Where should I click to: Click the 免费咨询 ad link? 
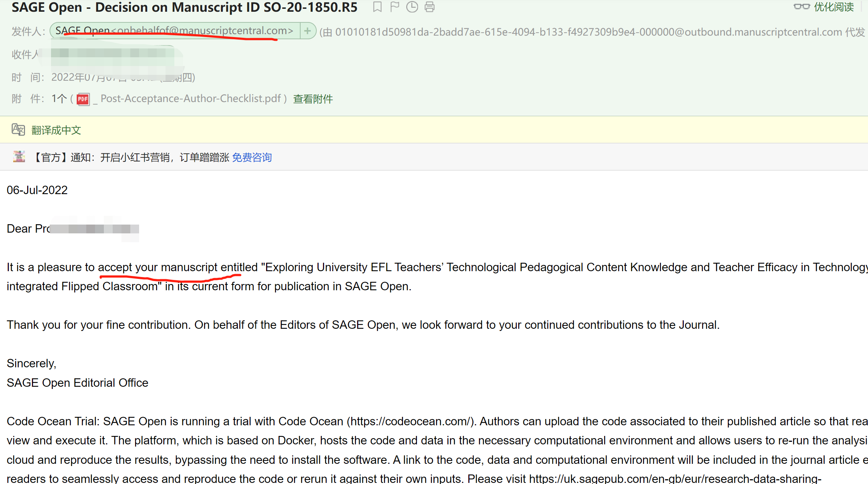(x=252, y=157)
